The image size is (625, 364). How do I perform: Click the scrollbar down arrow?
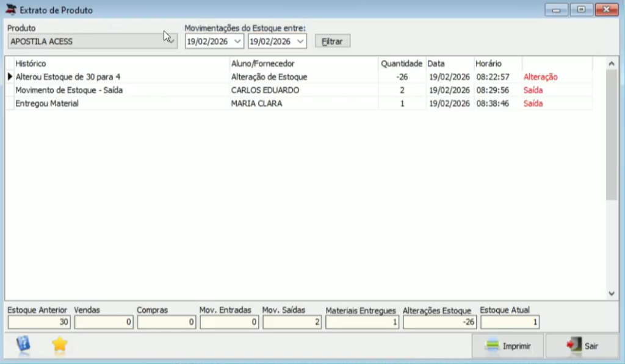click(612, 294)
